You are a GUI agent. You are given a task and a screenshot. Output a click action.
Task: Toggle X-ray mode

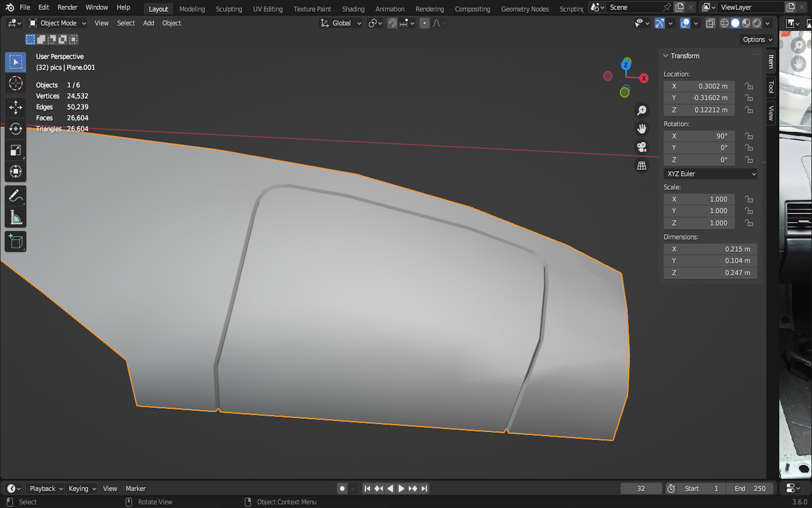click(710, 23)
